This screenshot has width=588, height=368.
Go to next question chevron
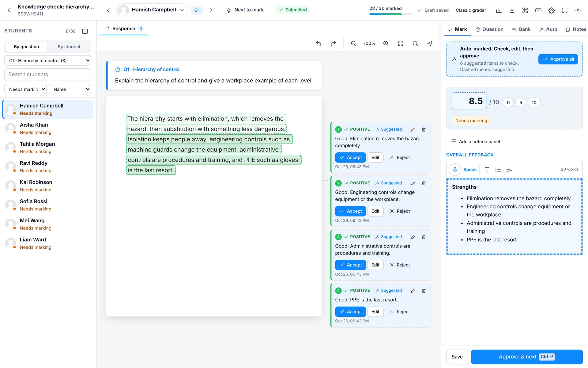click(211, 10)
